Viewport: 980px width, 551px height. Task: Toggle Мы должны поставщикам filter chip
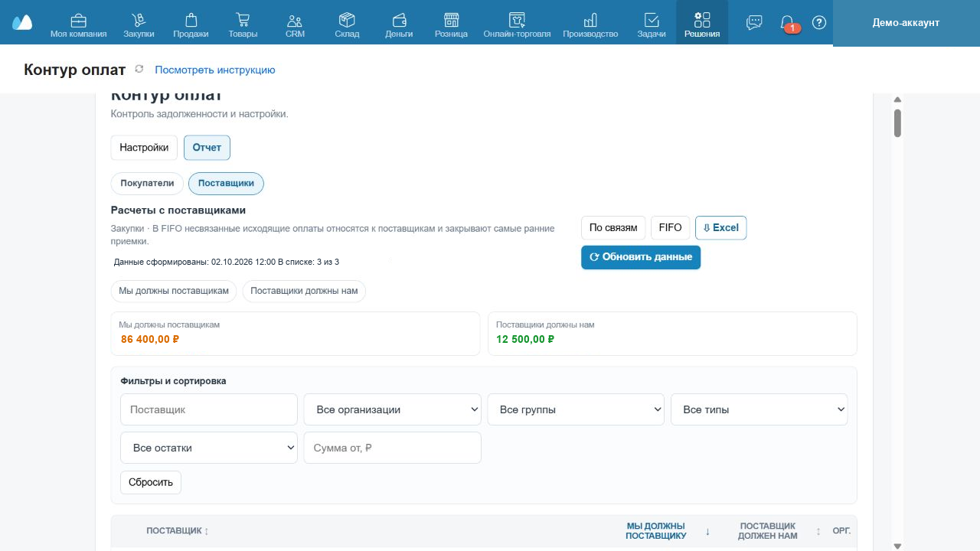174,291
